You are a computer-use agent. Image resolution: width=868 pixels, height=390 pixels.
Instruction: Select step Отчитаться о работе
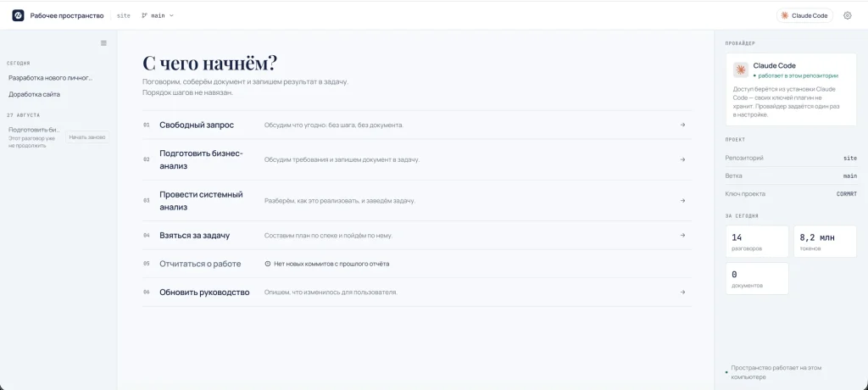[x=417, y=264]
